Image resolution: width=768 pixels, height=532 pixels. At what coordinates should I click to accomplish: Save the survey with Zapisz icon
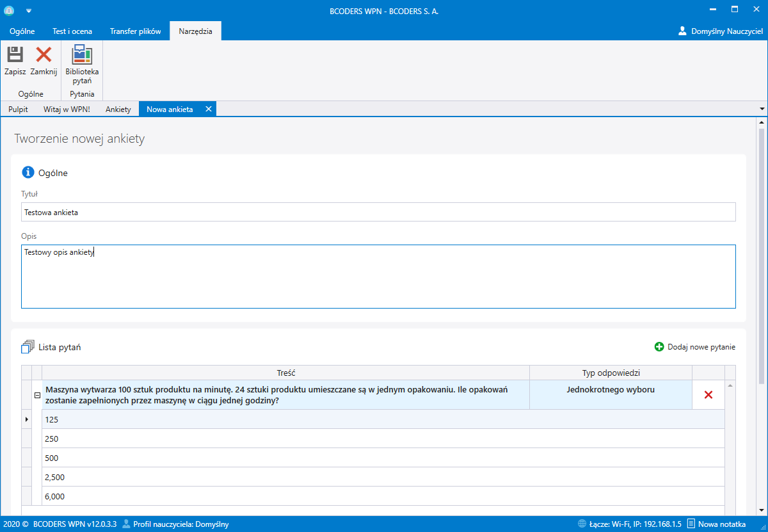click(x=15, y=54)
